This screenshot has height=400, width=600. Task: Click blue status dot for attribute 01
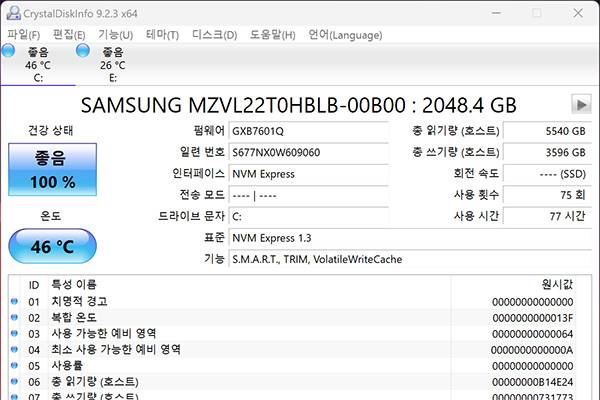pos(14,301)
